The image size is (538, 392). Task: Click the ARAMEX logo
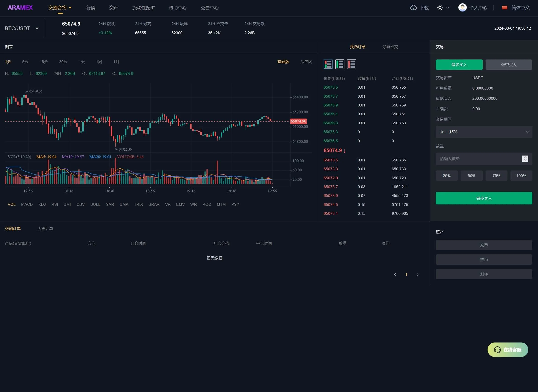[x=20, y=8]
